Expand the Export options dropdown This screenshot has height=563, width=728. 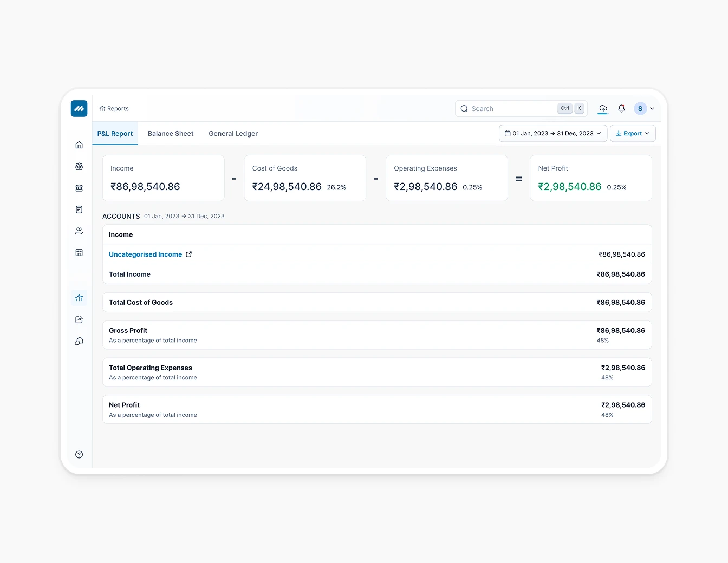click(647, 133)
